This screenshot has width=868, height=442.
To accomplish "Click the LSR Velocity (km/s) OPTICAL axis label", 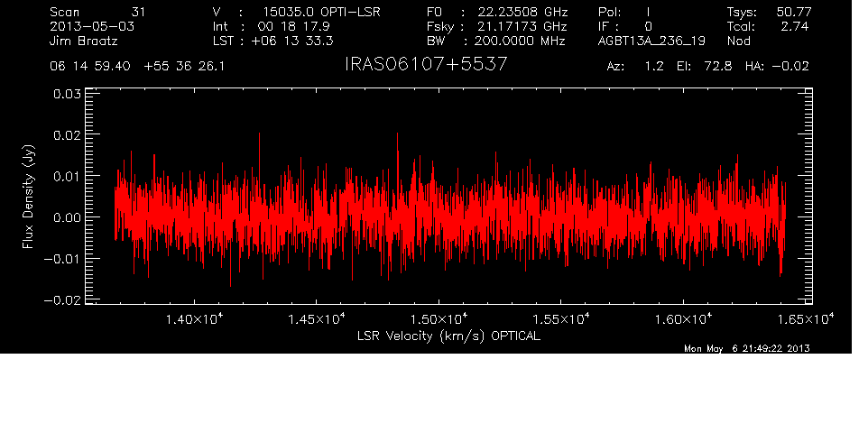I will tap(449, 336).
